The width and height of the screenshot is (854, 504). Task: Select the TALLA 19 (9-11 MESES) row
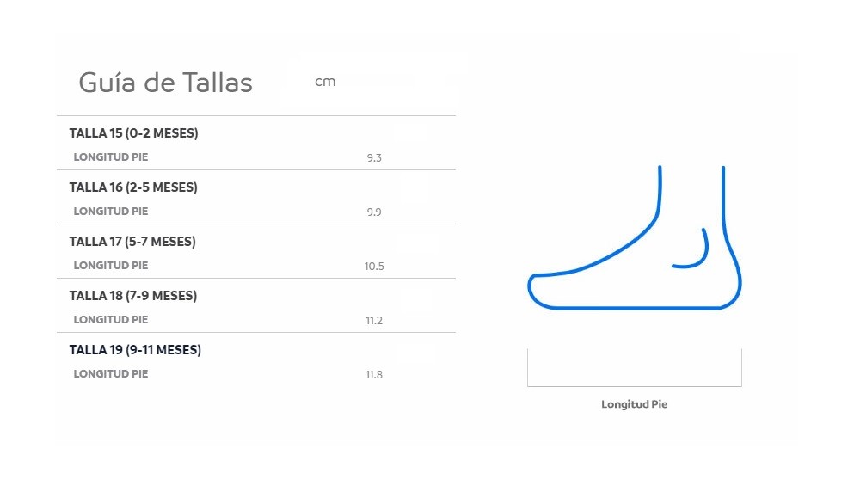(x=256, y=360)
